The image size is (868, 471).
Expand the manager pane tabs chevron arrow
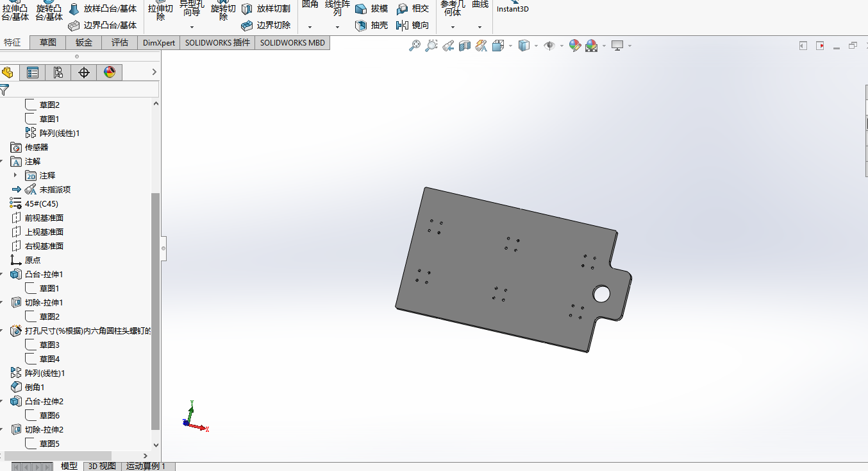coord(154,72)
